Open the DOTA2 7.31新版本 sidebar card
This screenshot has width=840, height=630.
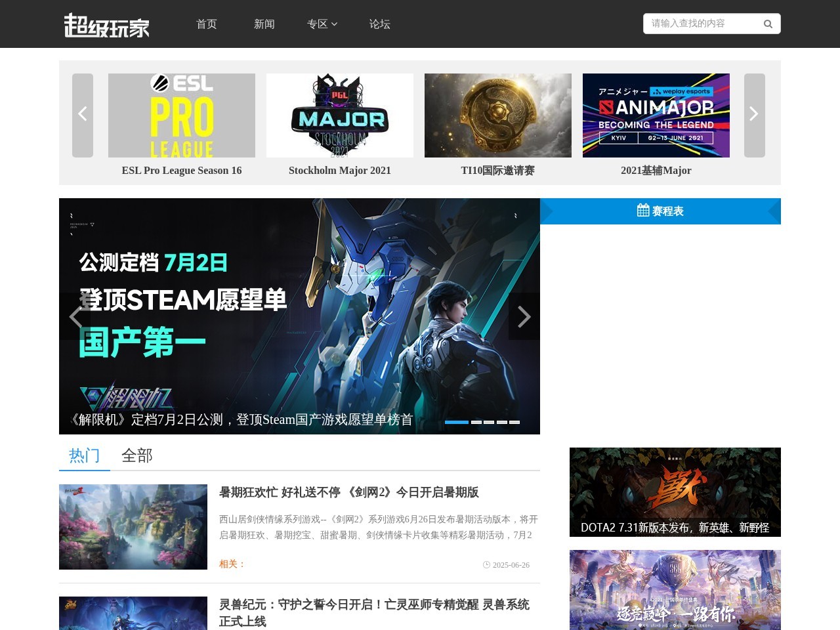(x=675, y=492)
